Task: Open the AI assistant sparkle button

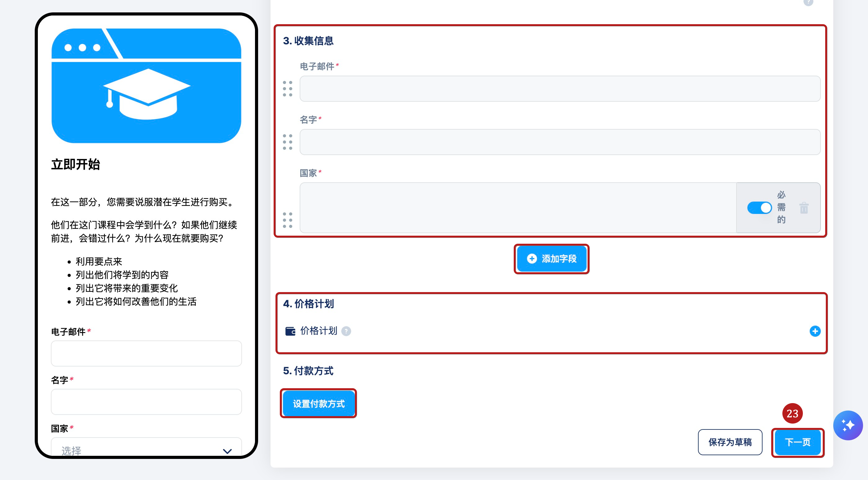Action: coord(848,425)
